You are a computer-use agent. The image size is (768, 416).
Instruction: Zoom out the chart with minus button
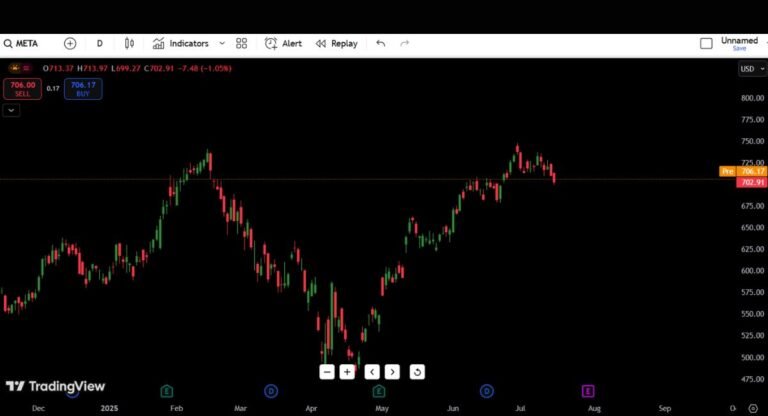coord(327,372)
